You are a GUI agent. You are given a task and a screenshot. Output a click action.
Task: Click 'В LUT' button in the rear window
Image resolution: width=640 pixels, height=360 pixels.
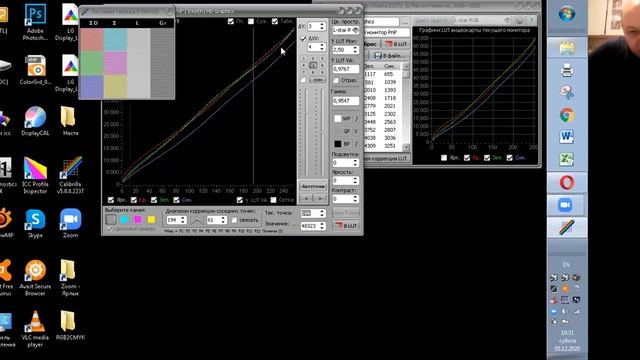coord(396,44)
